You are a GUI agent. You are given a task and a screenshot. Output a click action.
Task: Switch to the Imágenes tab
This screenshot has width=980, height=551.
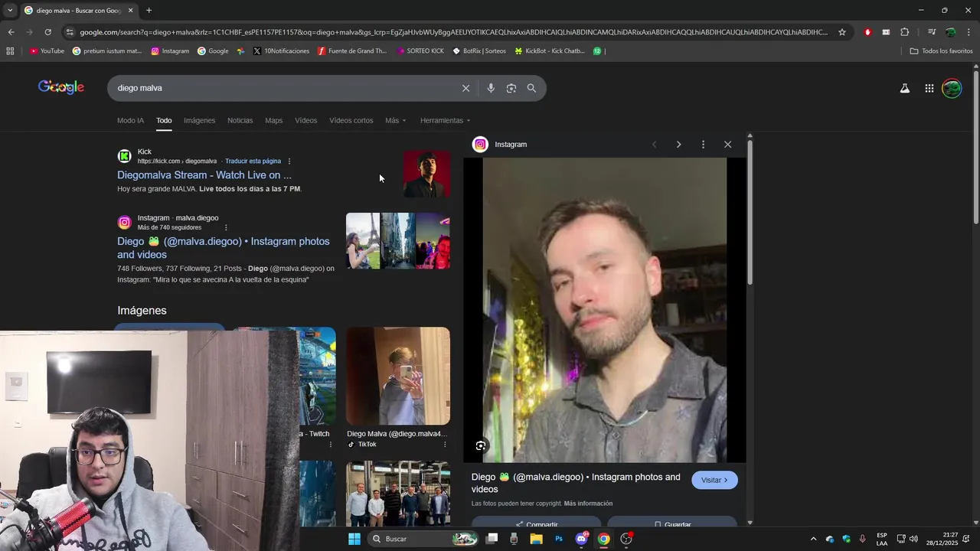(x=199, y=120)
